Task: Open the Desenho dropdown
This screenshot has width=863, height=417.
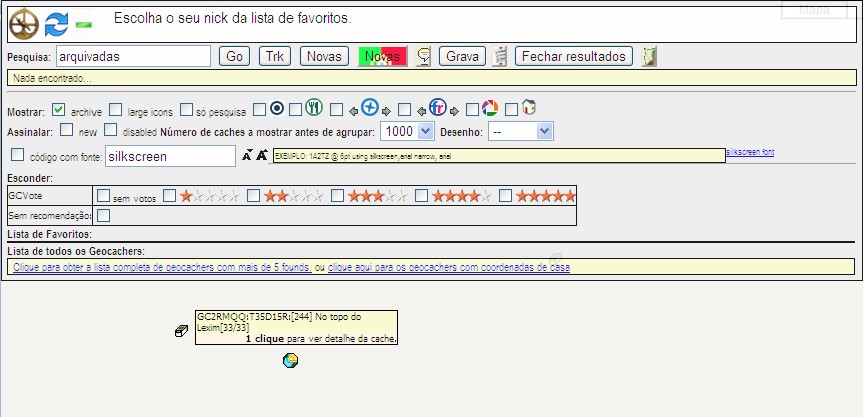Action: pyautogui.click(x=521, y=131)
